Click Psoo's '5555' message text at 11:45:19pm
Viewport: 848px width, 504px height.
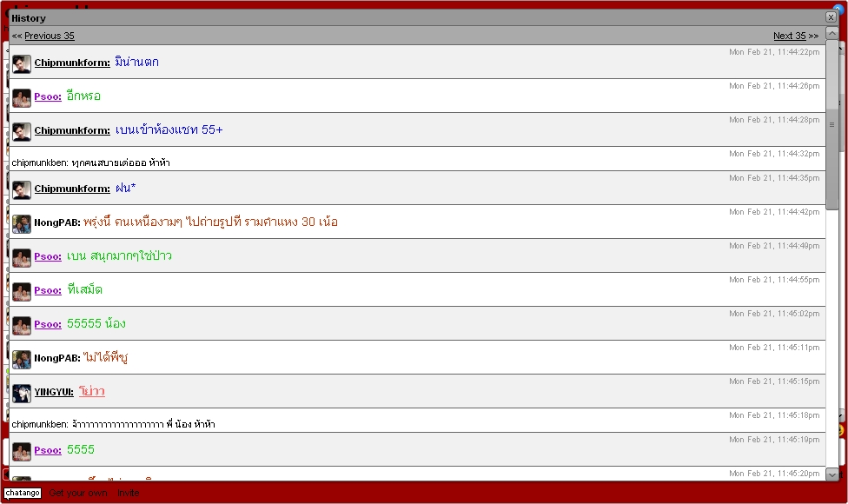[x=81, y=449]
